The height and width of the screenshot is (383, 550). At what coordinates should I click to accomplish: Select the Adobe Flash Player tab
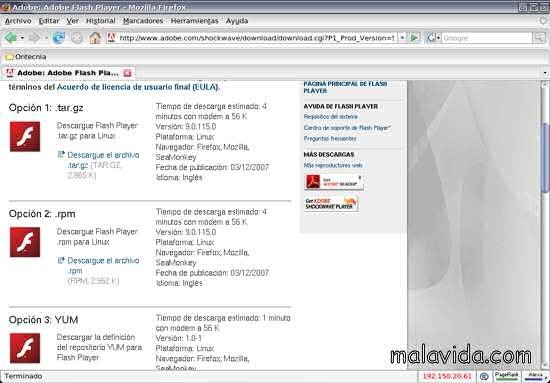68,73
